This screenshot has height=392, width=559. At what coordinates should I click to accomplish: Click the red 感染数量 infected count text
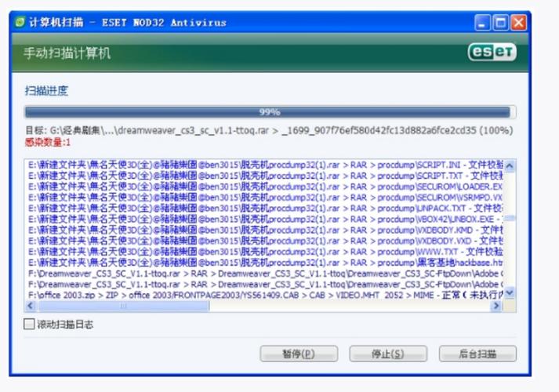[x=48, y=143]
